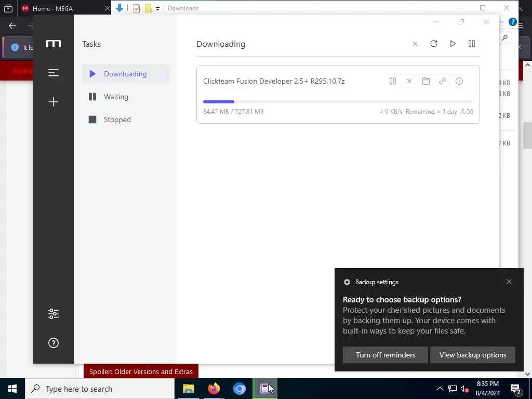Click Turn off reminders in backup notification

[x=385, y=355]
